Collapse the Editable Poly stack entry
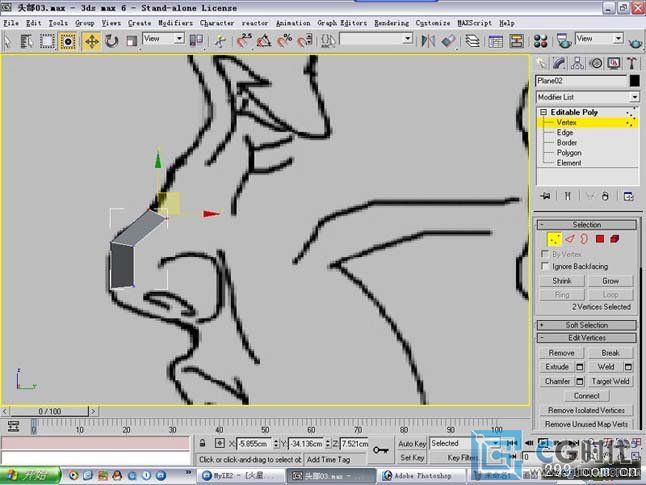 pyautogui.click(x=543, y=112)
